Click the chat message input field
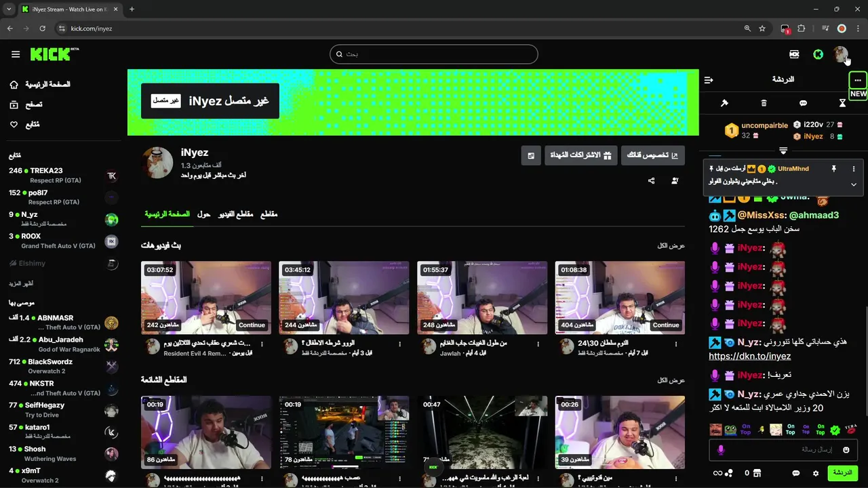The image size is (868, 488). click(783, 449)
